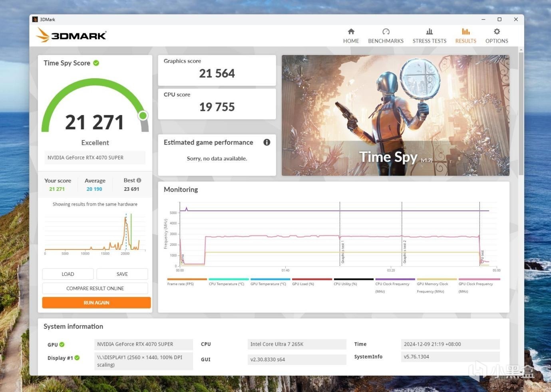Screen dimensions: 551x392
Task: Click the scrollbar down arrow
Action: click(521, 372)
